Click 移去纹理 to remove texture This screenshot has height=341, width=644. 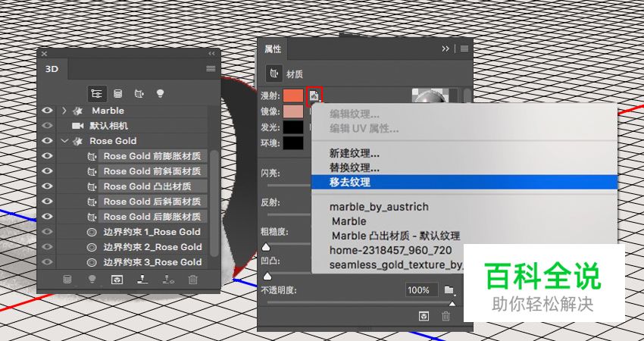464,182
